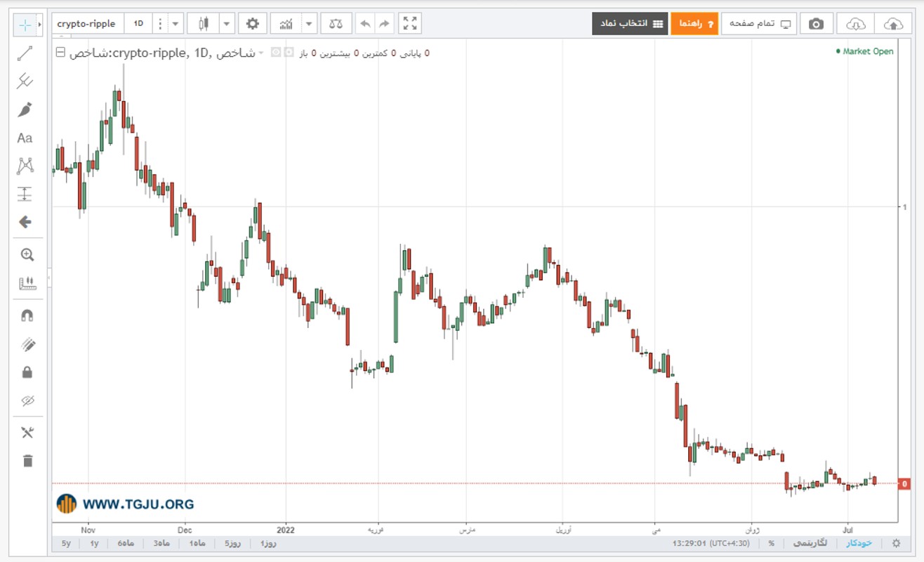Toggle hide all drawings eye icon

(x=27, y=400)
